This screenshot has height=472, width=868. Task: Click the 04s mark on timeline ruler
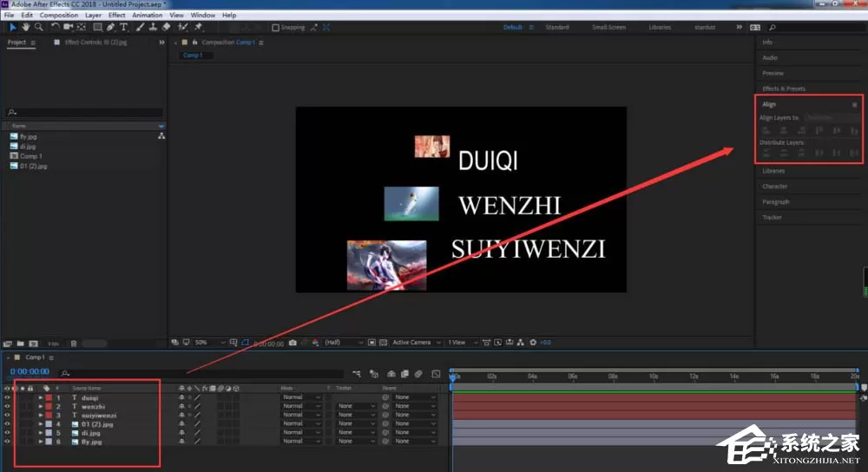coord(532,377)
